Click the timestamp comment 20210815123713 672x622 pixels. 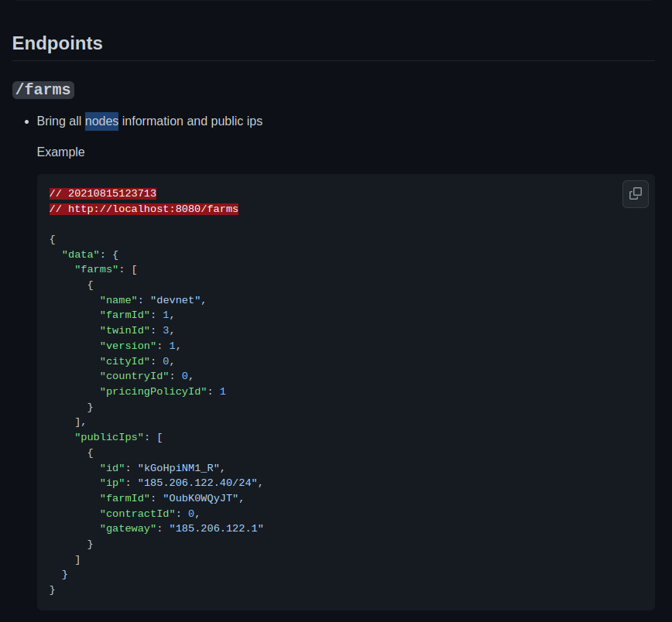pos(102,193)
